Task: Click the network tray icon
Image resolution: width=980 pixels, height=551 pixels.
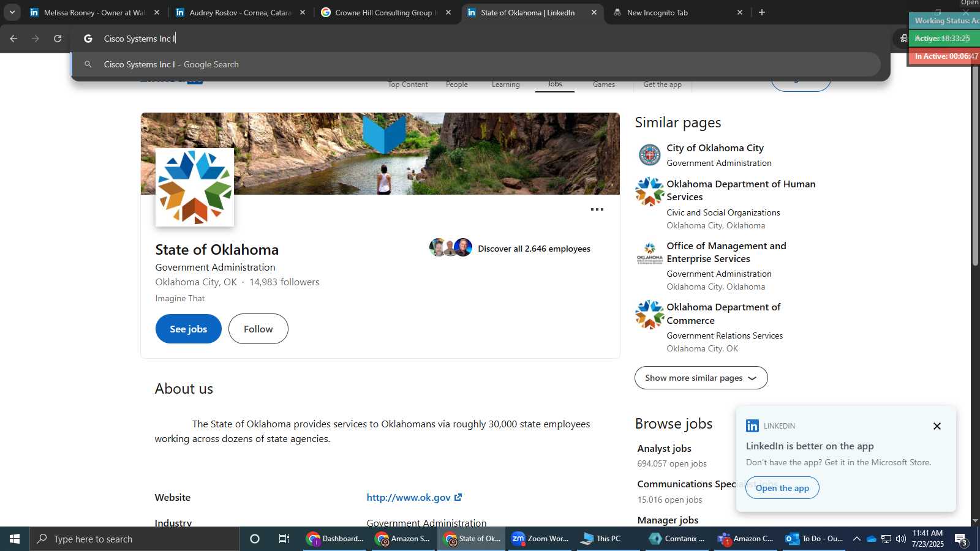Action: pos(886,539)
